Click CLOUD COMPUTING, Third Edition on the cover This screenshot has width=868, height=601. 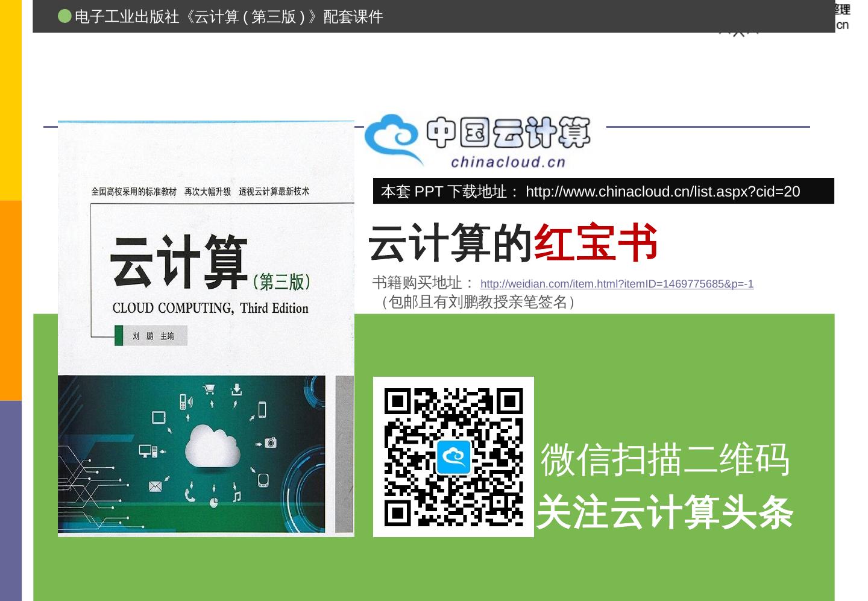coord(210,308)
